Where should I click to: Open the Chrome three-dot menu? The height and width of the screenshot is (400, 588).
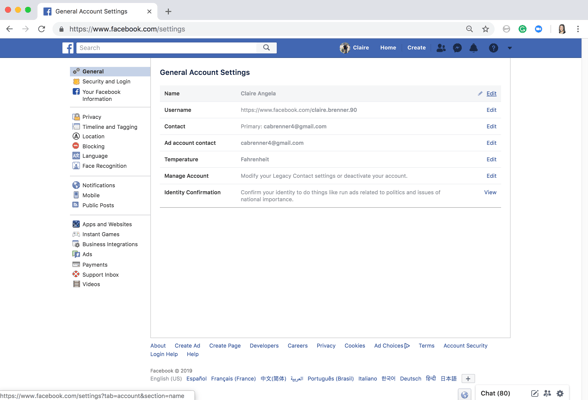[578, 29]
